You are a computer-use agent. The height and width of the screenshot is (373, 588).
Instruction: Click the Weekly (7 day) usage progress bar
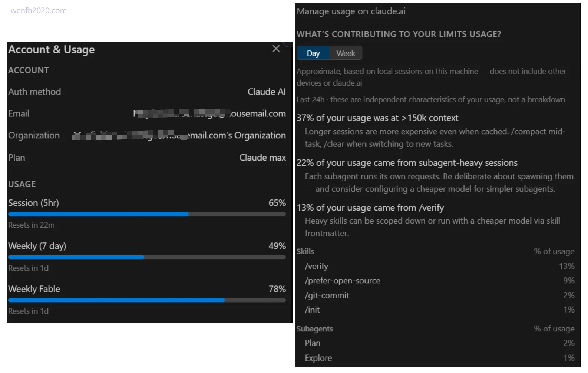(147, 257)
